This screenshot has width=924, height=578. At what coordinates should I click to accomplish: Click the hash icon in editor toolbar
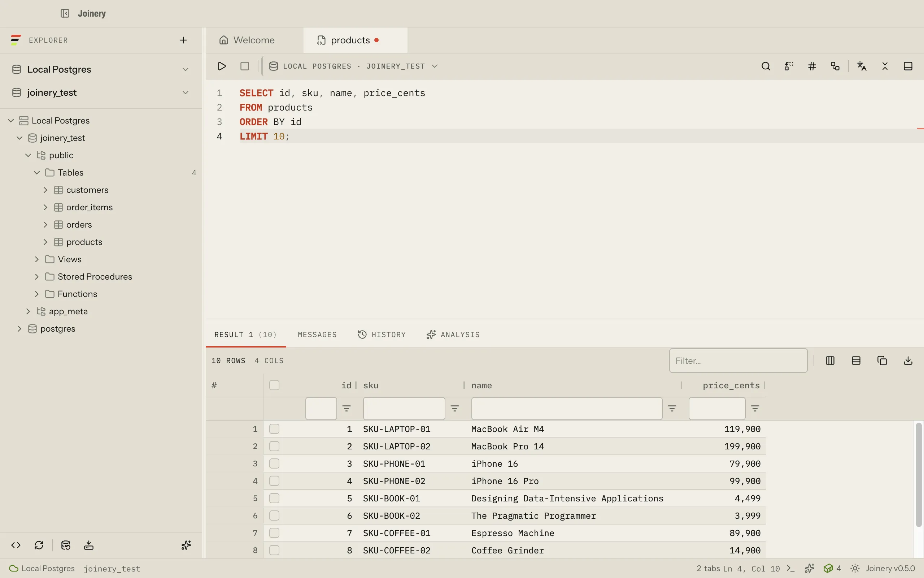(812, 66)
